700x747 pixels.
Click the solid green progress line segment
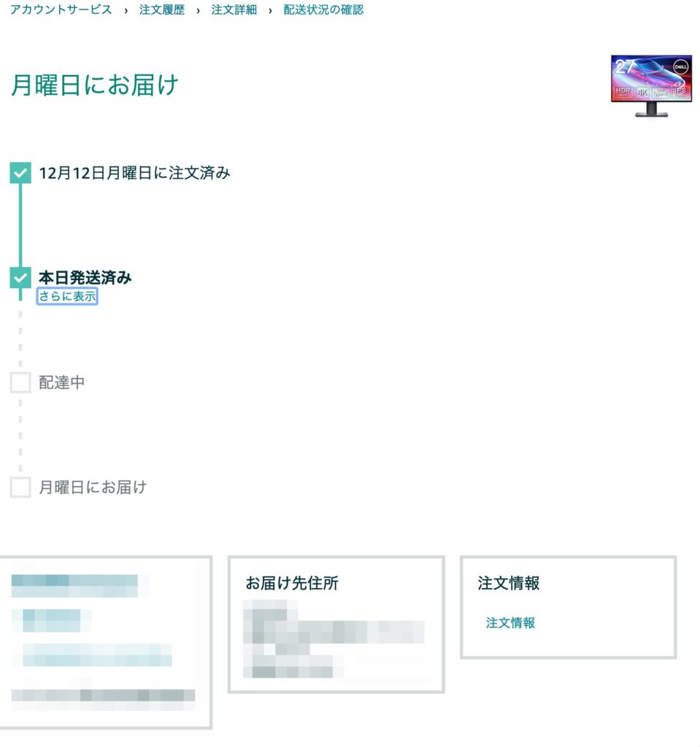coord(20,225)
